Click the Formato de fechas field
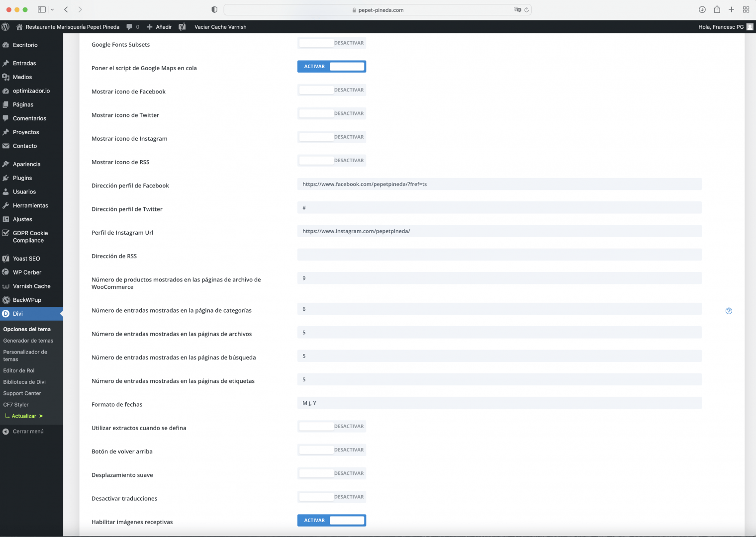 point(499,403)
